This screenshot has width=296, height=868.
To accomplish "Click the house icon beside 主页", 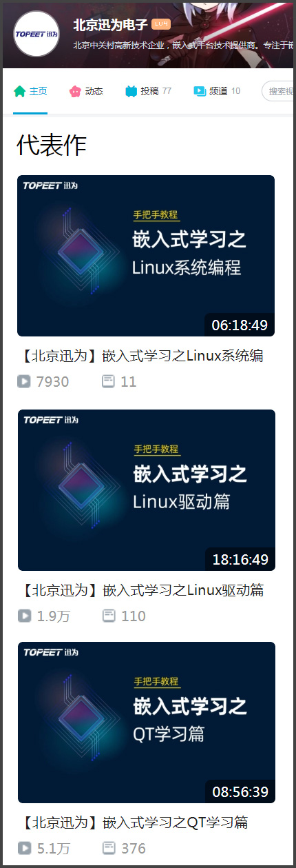I will tap(19, 91).
